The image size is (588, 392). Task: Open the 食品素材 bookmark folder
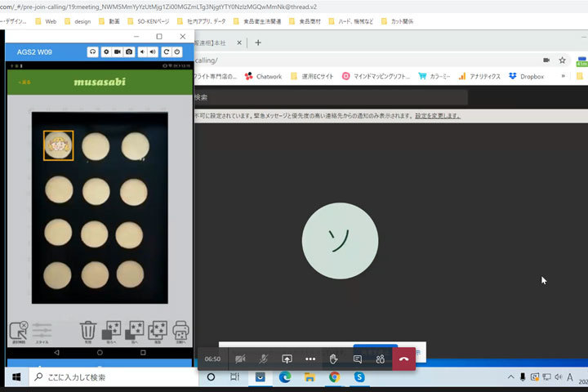click(x=305, y=22)
